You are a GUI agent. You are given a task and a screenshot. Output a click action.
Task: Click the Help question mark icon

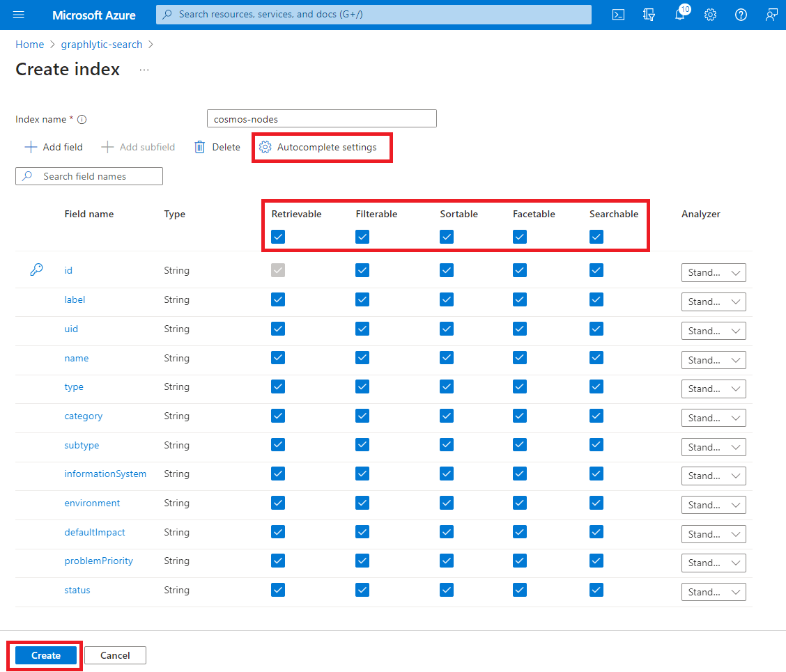tap(741, 15)
